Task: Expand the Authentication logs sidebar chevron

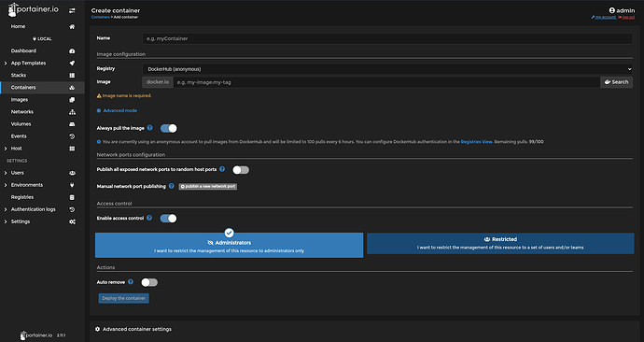Action: pos(6,209)
